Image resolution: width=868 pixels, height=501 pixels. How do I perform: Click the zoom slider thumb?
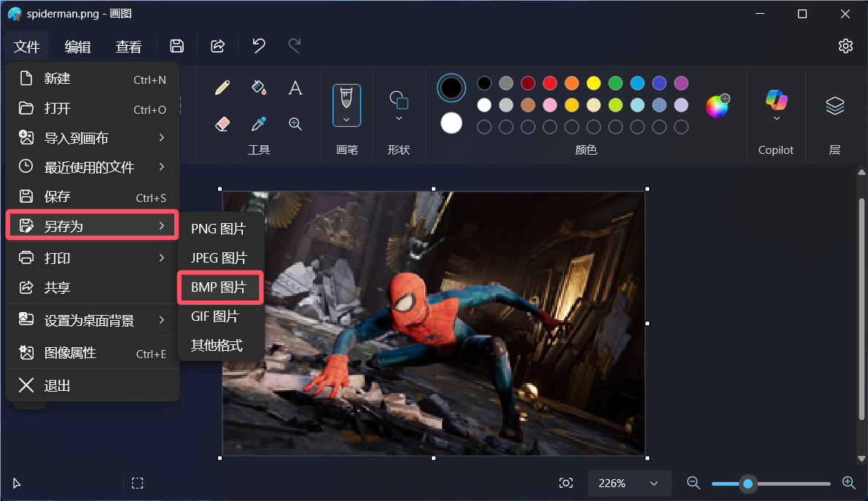click(x=748, y=483)
